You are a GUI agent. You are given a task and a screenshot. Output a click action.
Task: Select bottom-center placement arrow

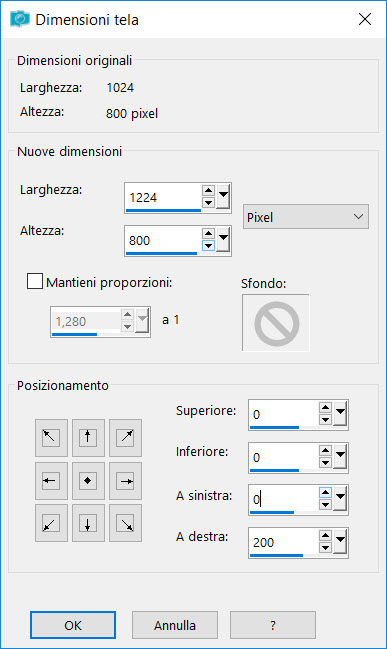pyautogui.click(x=88, y=523)
